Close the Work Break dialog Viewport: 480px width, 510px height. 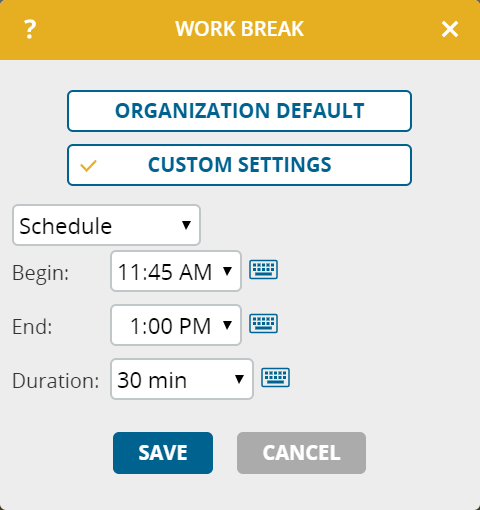tap(450, 29)
